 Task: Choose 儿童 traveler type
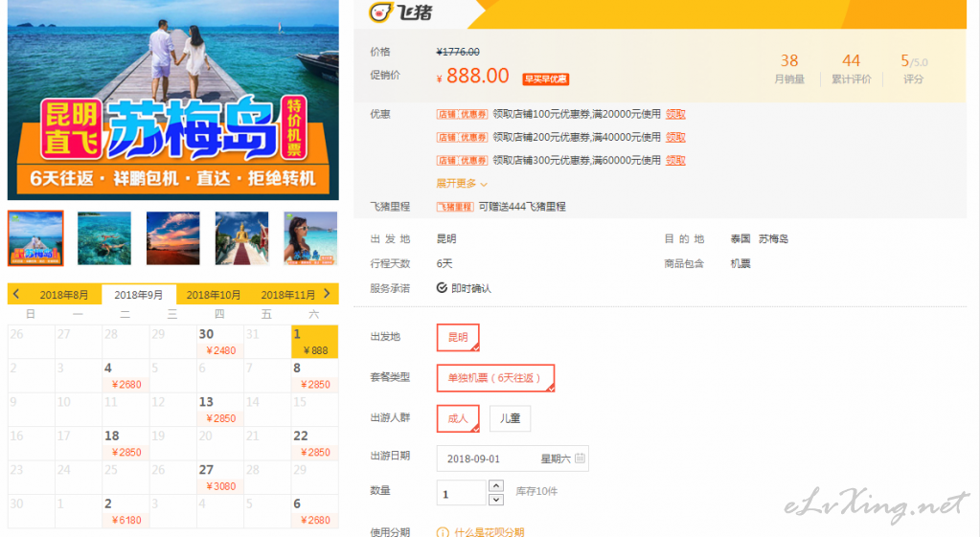coord(510,418)
